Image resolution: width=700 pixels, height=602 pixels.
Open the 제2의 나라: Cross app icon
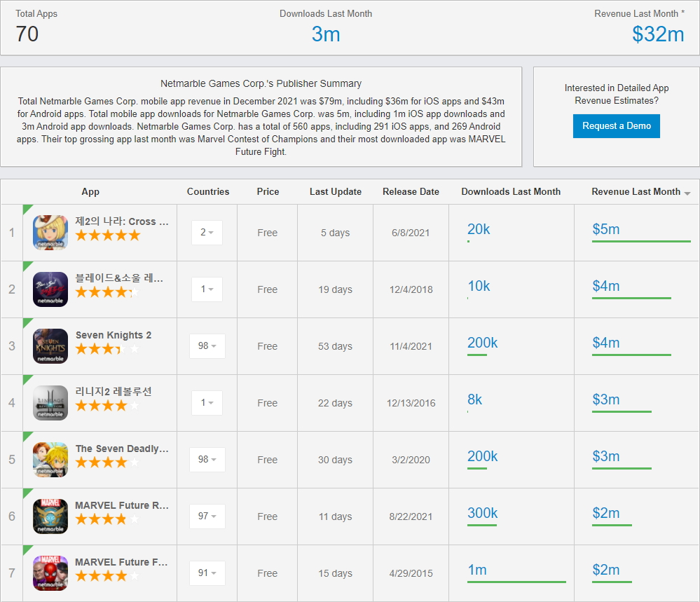point(50,232)
